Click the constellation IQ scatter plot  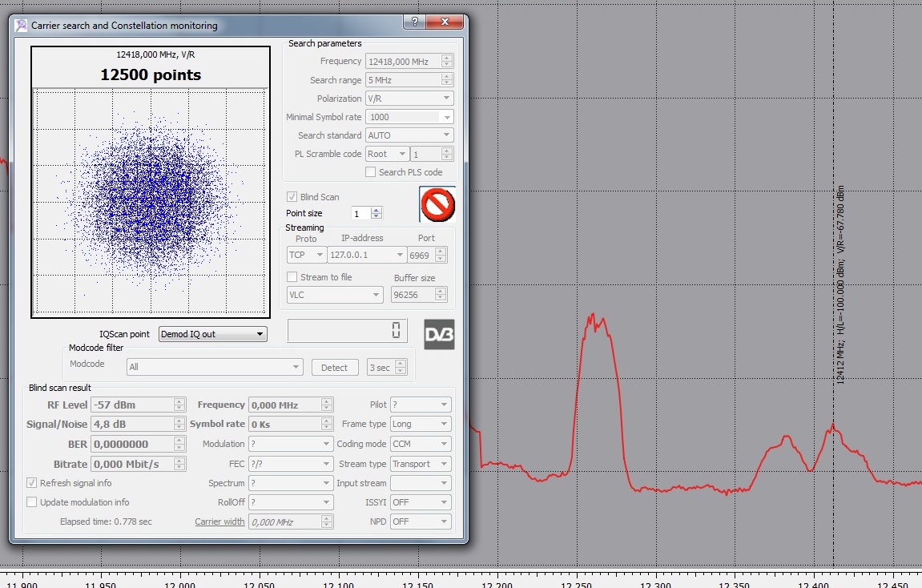point(151,201)
